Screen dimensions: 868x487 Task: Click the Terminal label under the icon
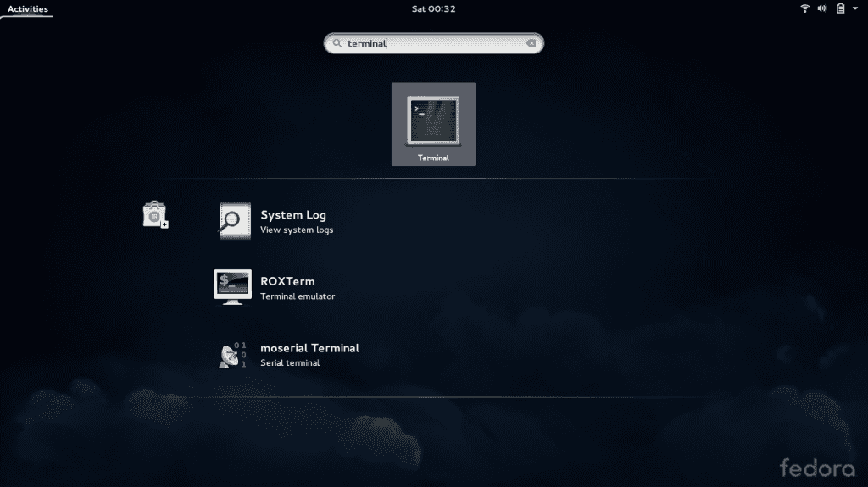433,158
